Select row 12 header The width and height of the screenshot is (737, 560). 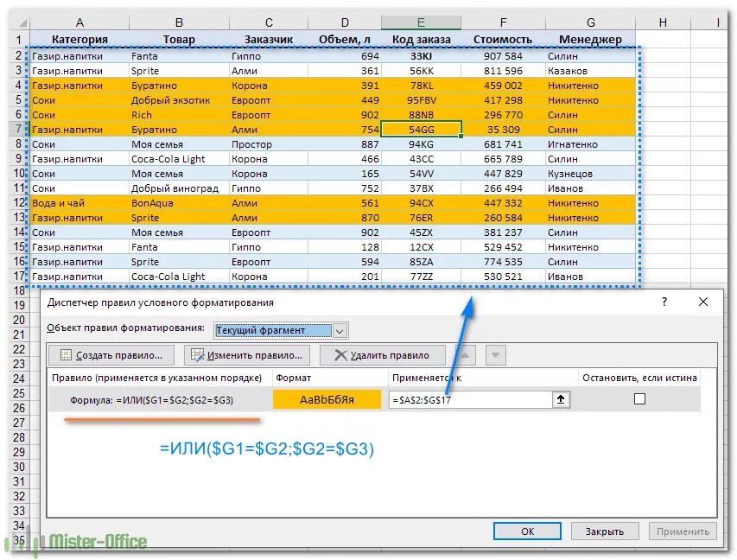coord(19,202)
